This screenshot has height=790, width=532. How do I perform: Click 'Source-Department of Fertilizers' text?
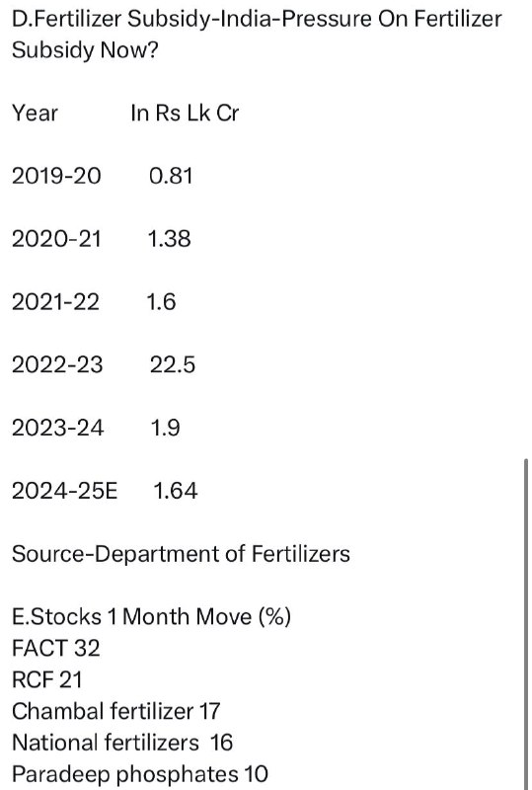(181, 554)
